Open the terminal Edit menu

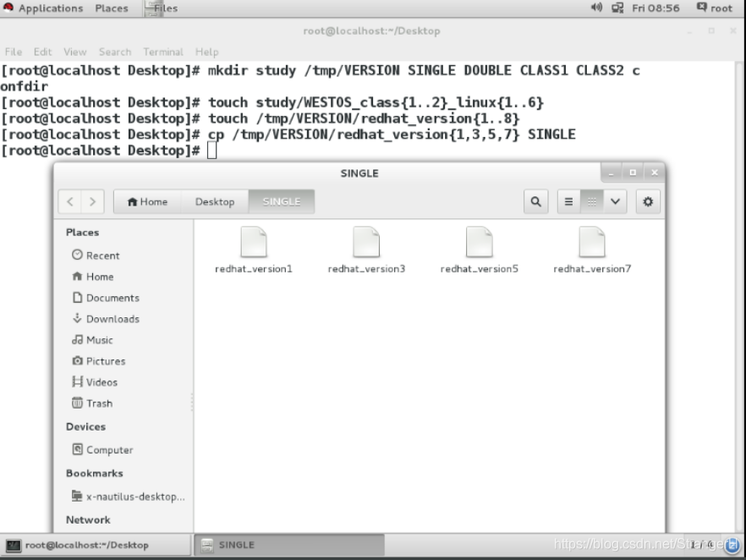click(42, 52)
